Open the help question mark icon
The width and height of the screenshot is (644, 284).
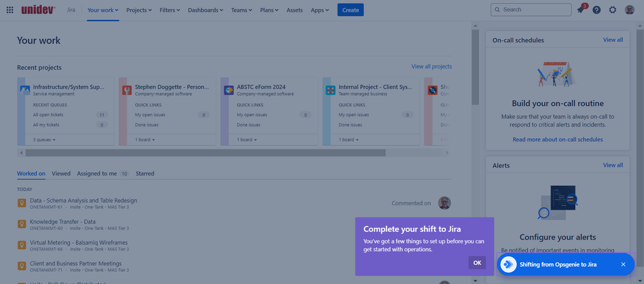tap(597, 10)
